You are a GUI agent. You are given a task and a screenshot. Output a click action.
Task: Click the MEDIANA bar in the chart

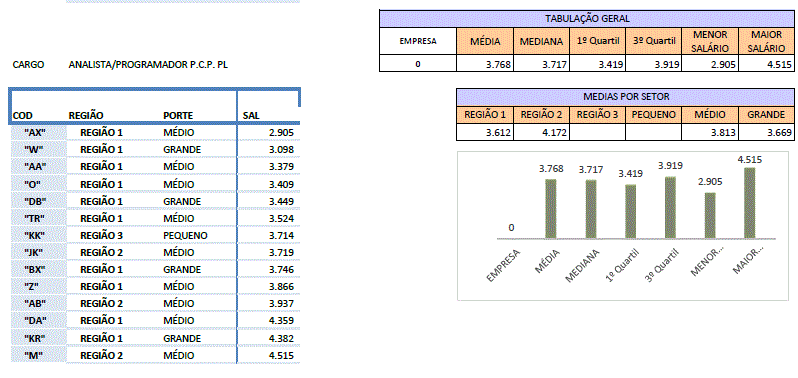tap(590, 209)
